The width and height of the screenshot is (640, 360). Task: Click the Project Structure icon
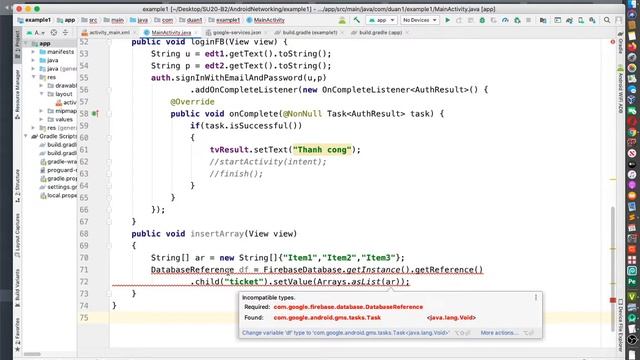pos(543,20)
